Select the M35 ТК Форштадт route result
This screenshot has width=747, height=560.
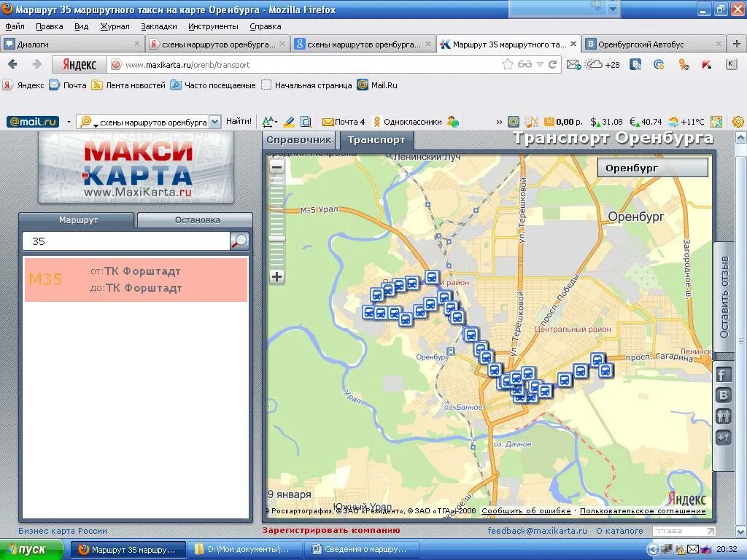pyautogui.click(x=136, y=279)
